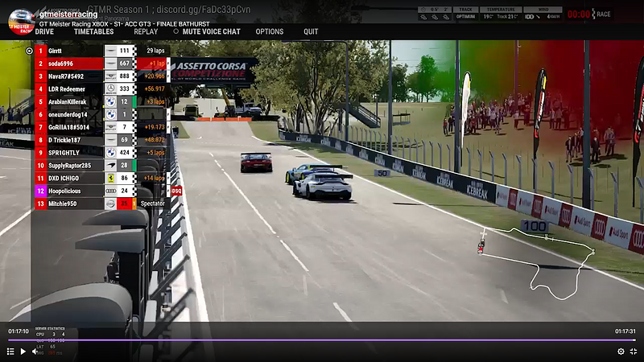The height and width of the screenshot is (362, 644).
Task: Click the Ferrari logo beside DXD ICHIGO
Action: pos(110,178)
